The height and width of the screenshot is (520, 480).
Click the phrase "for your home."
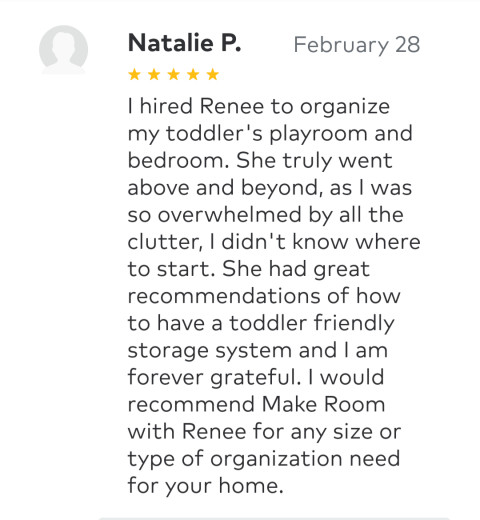click(x=206, y=486)
